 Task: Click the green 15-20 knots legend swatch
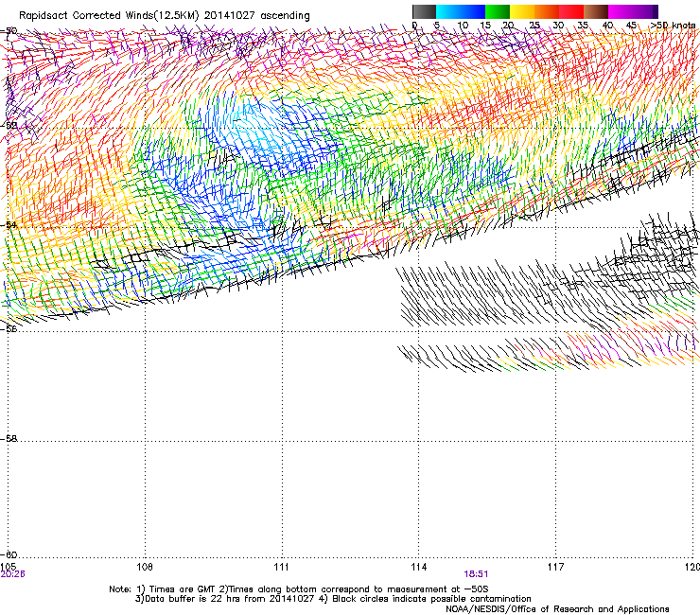(x=498, y=11)
